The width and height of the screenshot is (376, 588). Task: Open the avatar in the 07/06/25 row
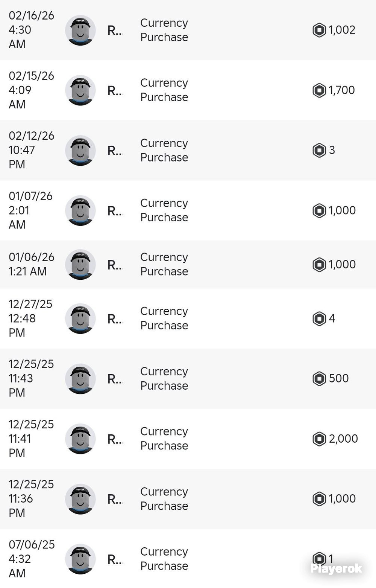(80, 559)
